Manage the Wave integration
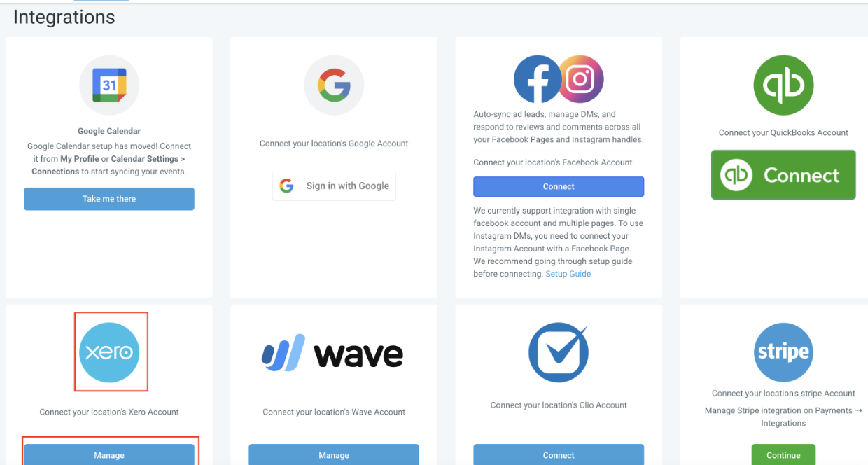 tap(334, 455)
